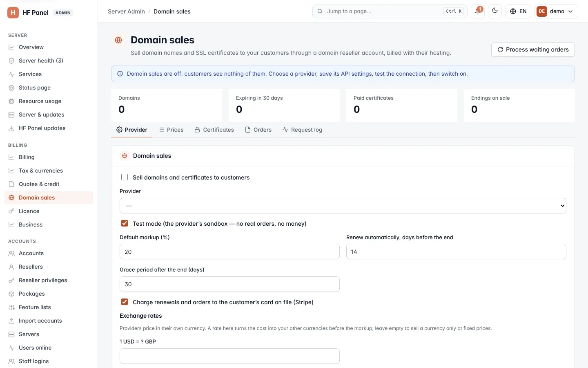Switch to the Certificates tab
588x368 pixels.
click(x=214, y=130)
